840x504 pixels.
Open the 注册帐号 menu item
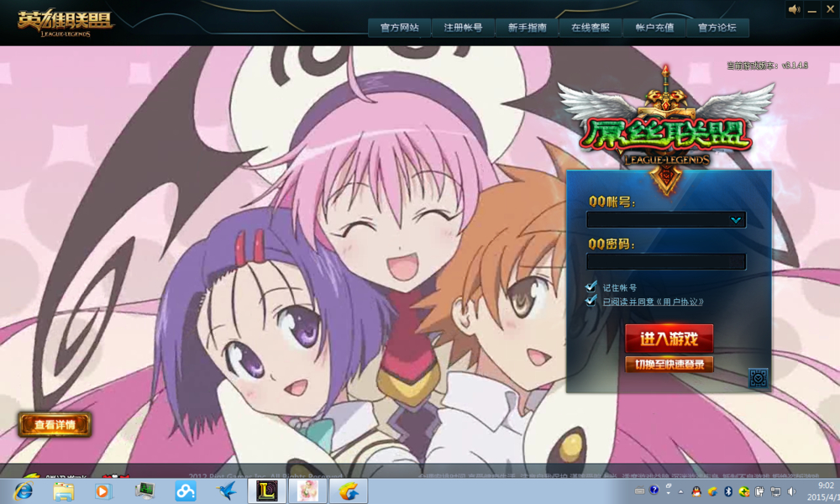click(463, 28)
